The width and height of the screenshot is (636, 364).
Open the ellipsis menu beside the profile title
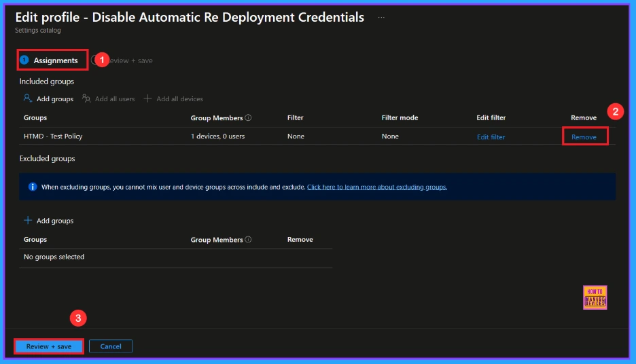[x=381, y=18]
